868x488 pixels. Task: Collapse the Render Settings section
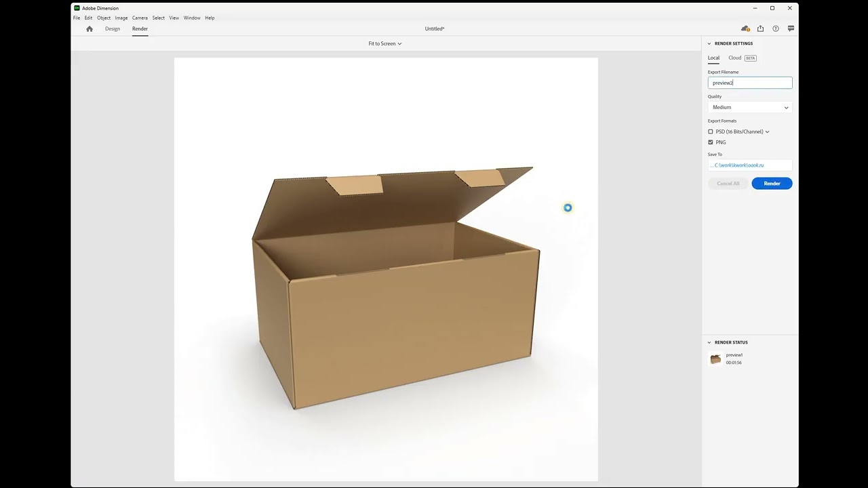pos(709,43)
